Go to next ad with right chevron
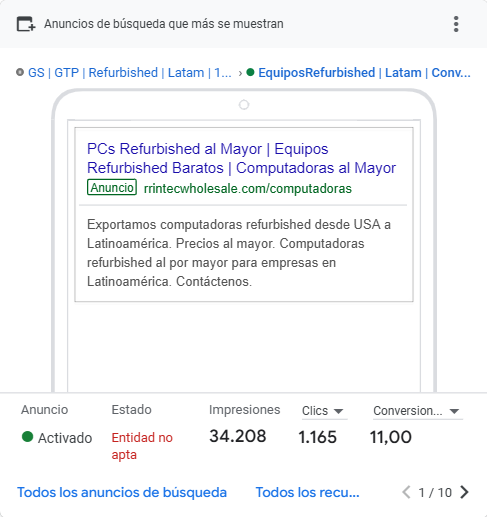The width and height of the screenshot is (487, 517). pos(464,492)
